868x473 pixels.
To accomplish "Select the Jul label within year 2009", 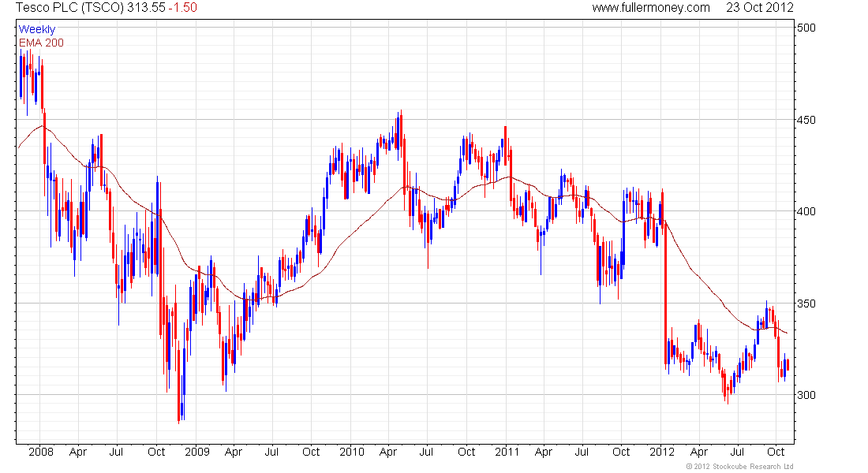I will [271, 452].
